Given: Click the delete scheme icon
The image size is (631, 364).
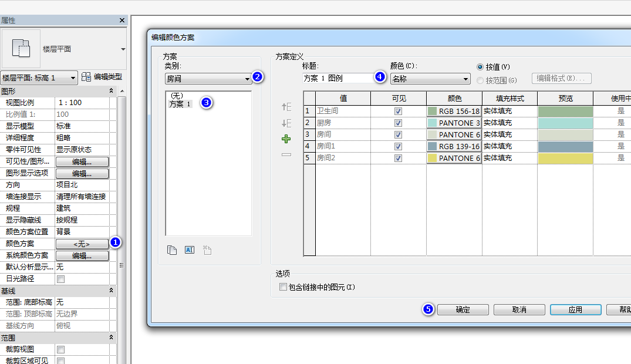Looking at the screenshot, I should click(207, 250).
